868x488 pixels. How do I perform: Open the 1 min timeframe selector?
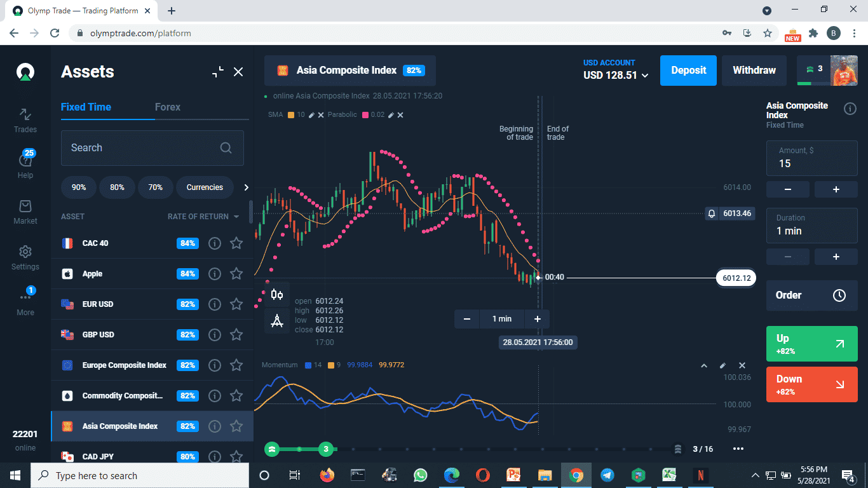[502, 319]
